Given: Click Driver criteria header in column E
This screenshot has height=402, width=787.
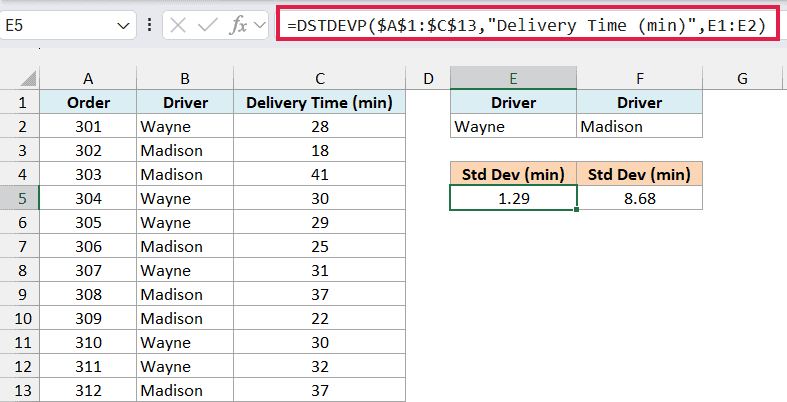Looking at the screenshot, I should point(513,102).
